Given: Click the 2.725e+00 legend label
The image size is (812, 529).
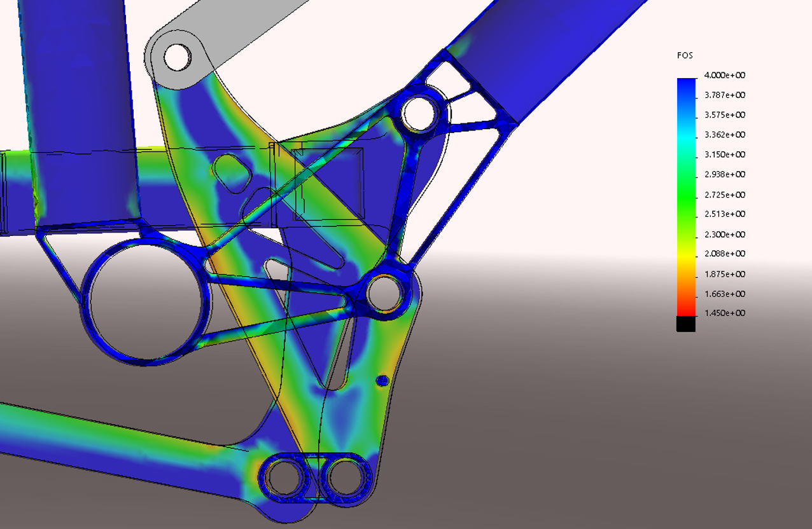Looking at the screenshot, I should pos(724,195).
